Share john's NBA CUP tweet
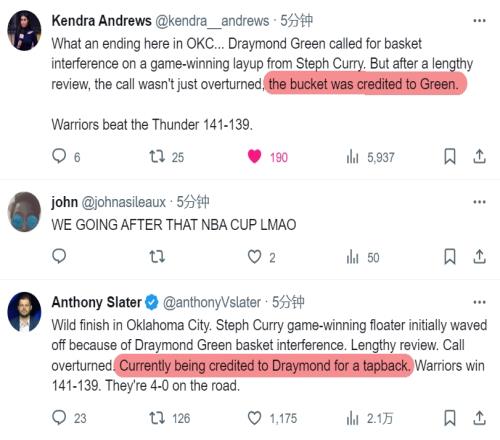Image resolution: width=500 pixels, height=440 pixels. [x=479, y=256]
